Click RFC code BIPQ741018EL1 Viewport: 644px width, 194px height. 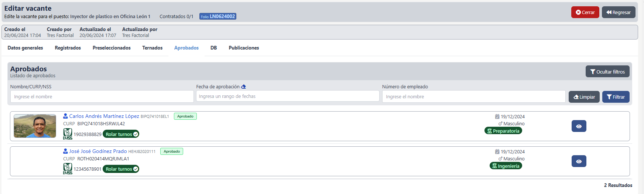(155, 116)
